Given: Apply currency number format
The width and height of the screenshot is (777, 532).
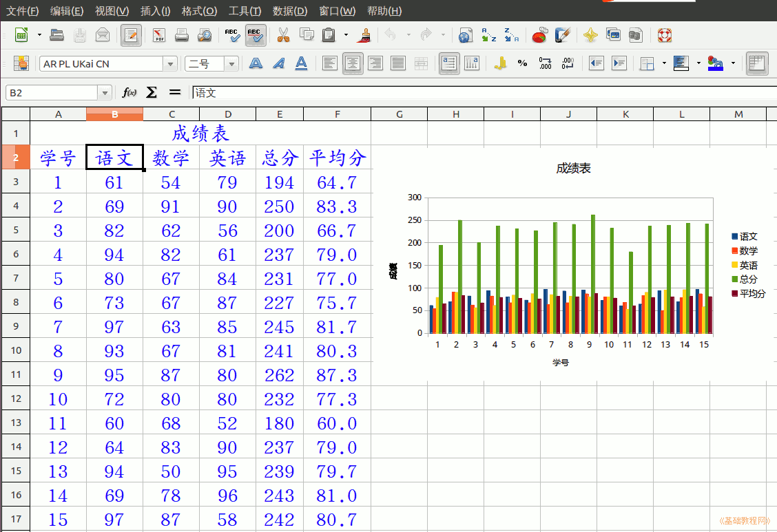Looking at the screenshot, I should coord(501,63).
